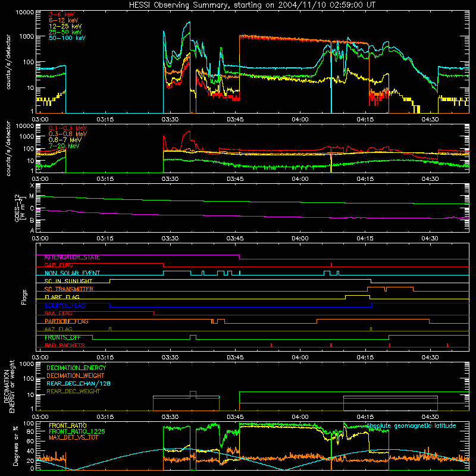Select the 50-100 keV legend label
The width and height of the screenshot is (476, 476).
[x=67, y=37]
